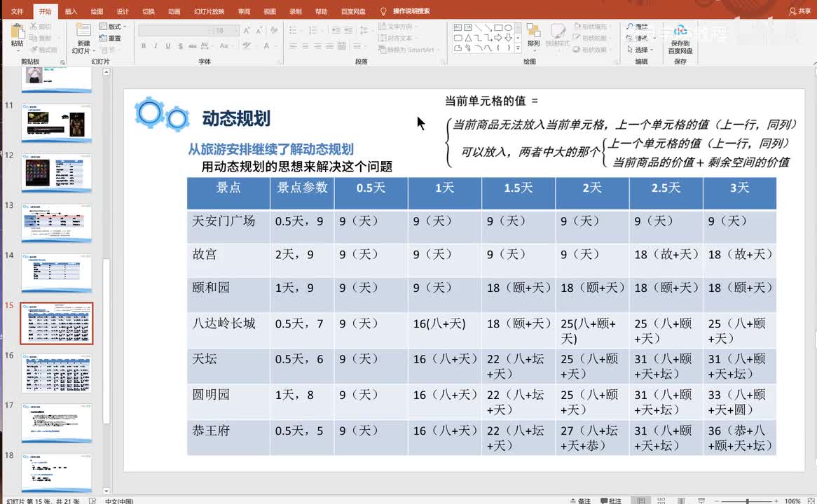Open the File (文件) tab
Screen dimensions: 817x504
pos(17,11)
